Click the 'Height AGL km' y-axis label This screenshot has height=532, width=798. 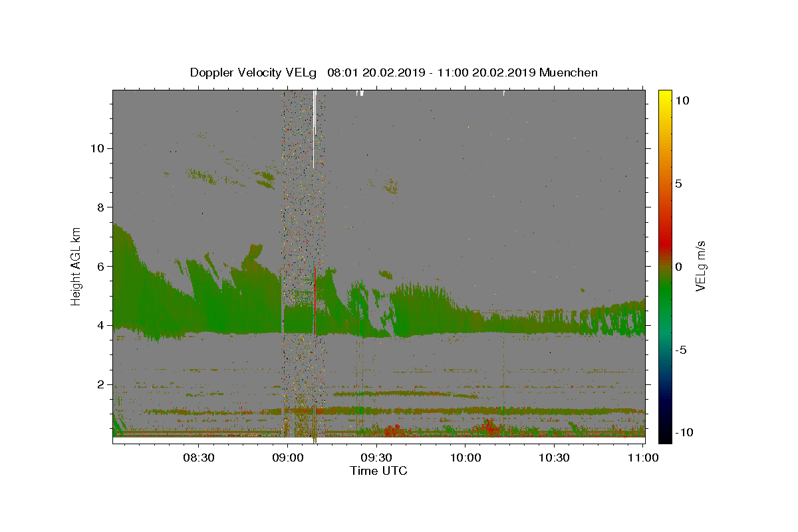pos(76,266)
